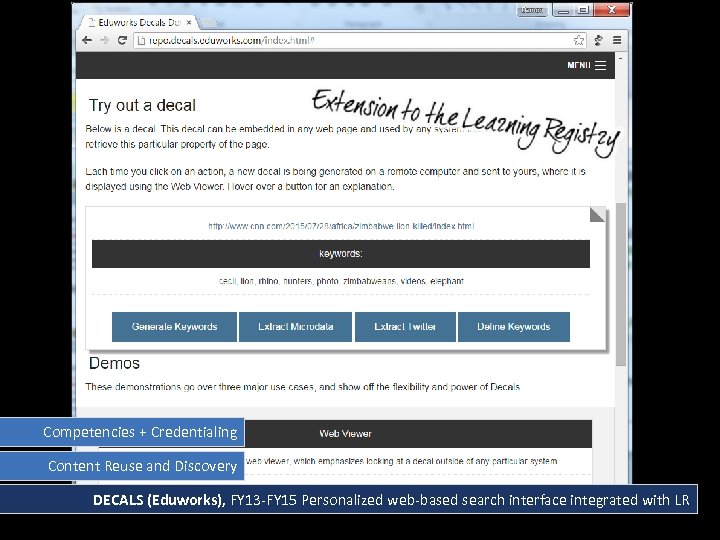This screenshot has width=720, height=540.
Task: Click the Define Keywords button
Action: (514, 327)
